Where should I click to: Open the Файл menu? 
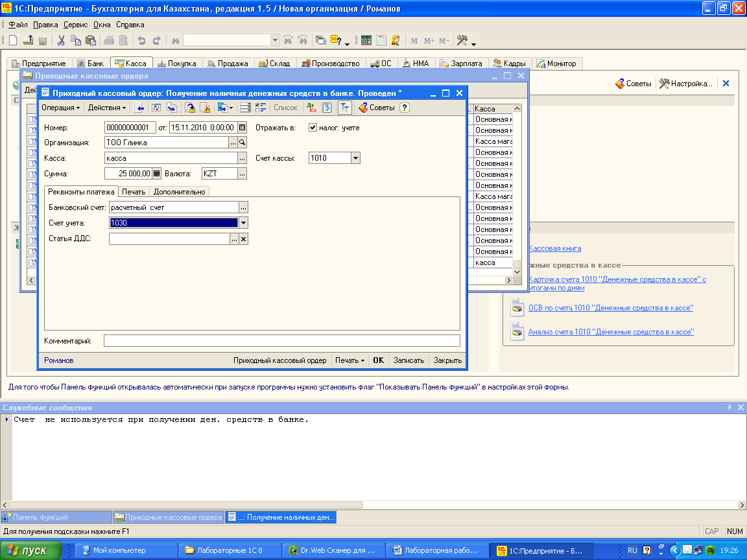[x=18, y=25]
